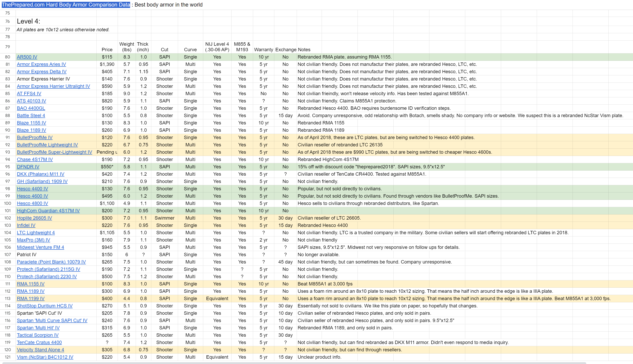Select the $1,390 price cell
633x364 pixels.
click(x=107, y=64)
